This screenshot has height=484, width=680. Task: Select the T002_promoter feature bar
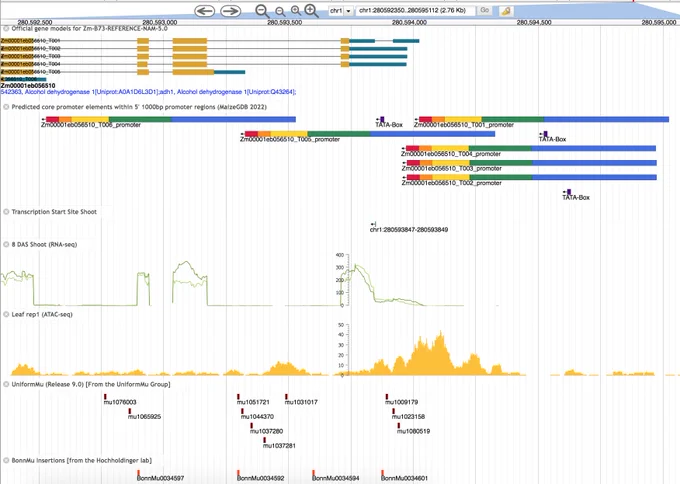pyautogui.click(x=532, y=177)
